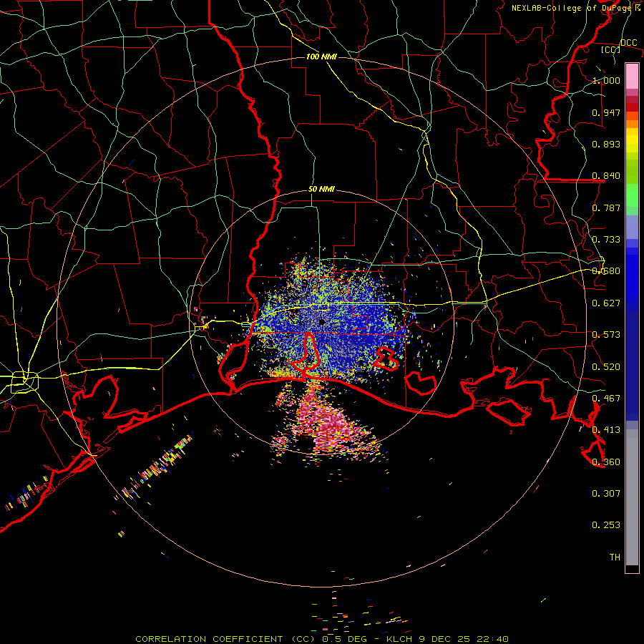Click the 0.893 legend value
This screenshot has height=644, width=644.
(x=606, y=144)
